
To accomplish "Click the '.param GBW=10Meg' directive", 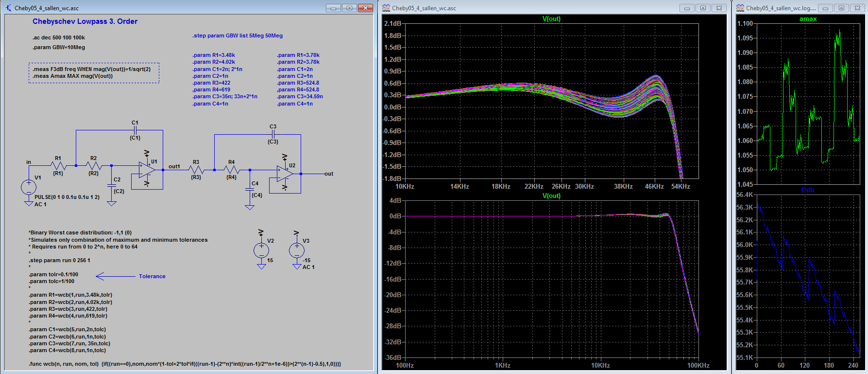I will [x=59, y=47].
